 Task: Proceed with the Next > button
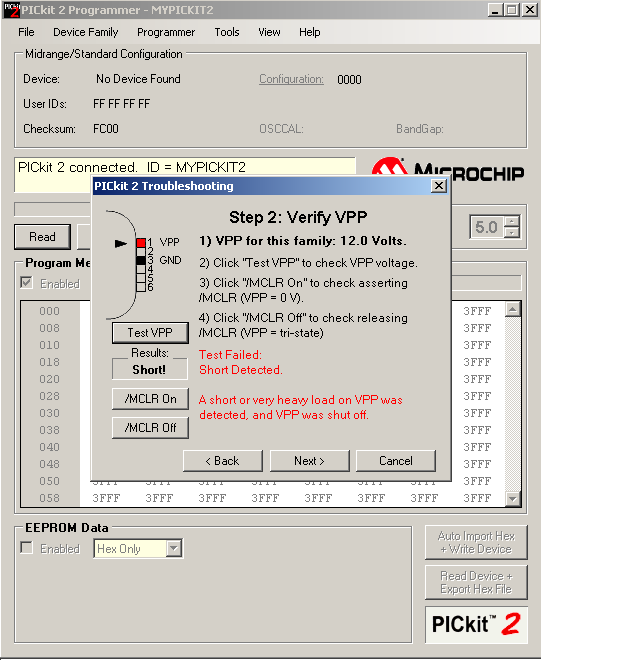click(309, 461)
